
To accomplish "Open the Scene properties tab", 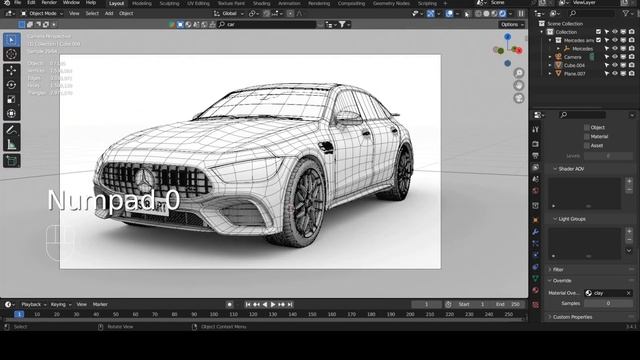I will [536, 179].
